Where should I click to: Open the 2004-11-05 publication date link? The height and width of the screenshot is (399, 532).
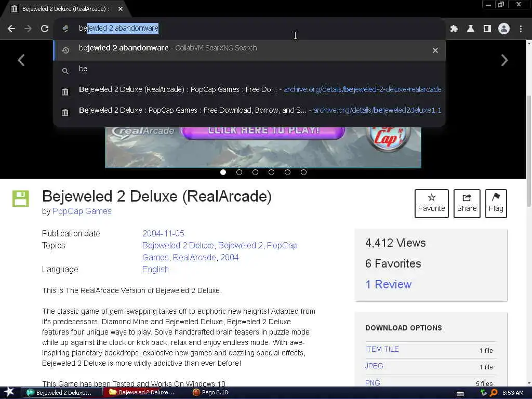pyautogui.click(x=163, y=234)
